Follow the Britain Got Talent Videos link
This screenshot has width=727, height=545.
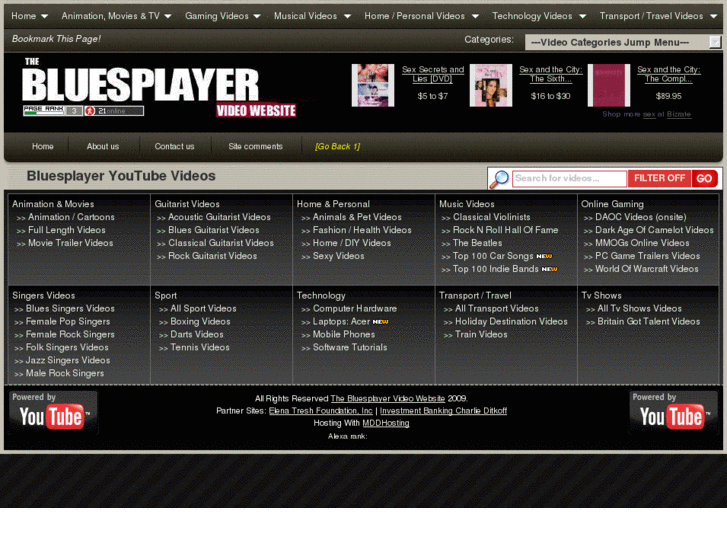pyautogui.click(x=648, y=322)
